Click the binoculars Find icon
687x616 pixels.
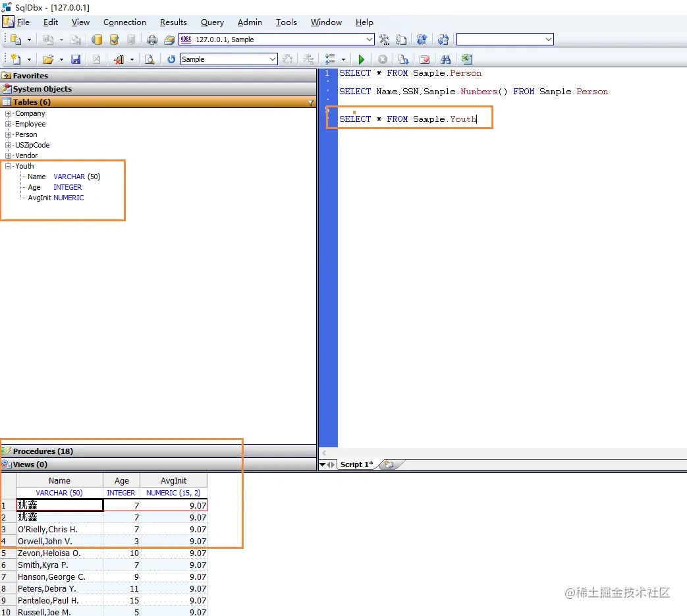click(445, 59)
